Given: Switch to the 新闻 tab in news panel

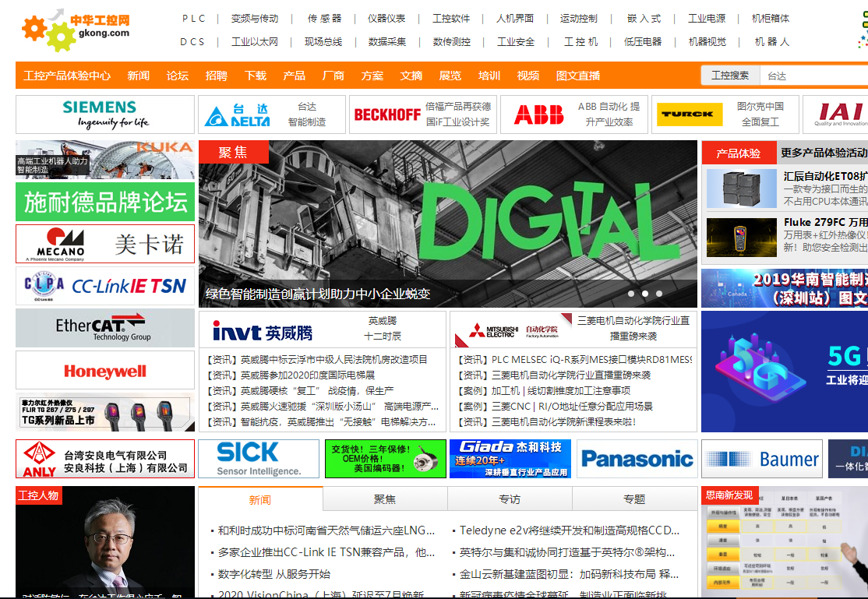Looking at the screenshot, I should click(260, 499).
